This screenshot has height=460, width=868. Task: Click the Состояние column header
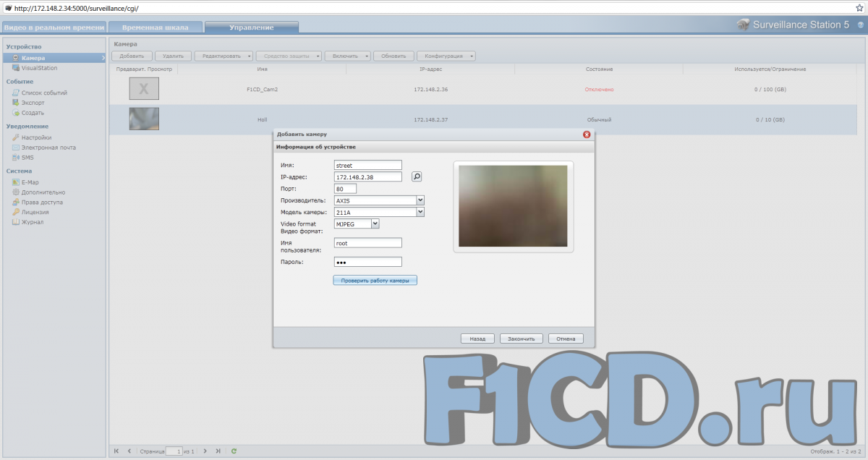599,69
